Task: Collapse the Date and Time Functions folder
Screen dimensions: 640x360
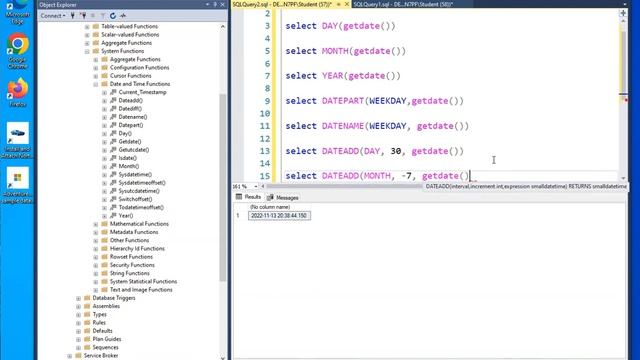Action: 96,84
